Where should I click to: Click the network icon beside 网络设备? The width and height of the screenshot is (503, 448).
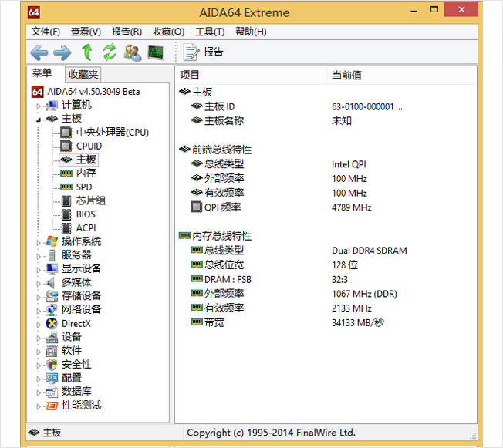52,310
